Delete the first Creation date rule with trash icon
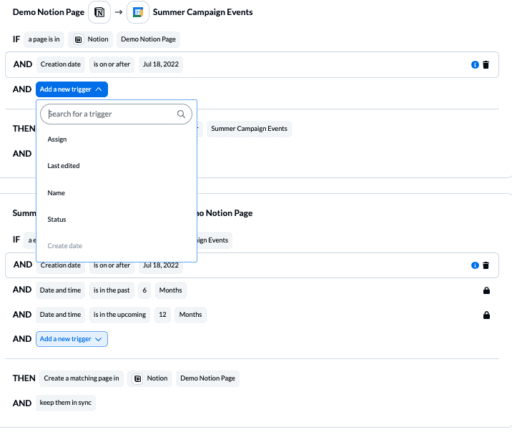This screenshot has width=512, height=432. pos(486,65)
